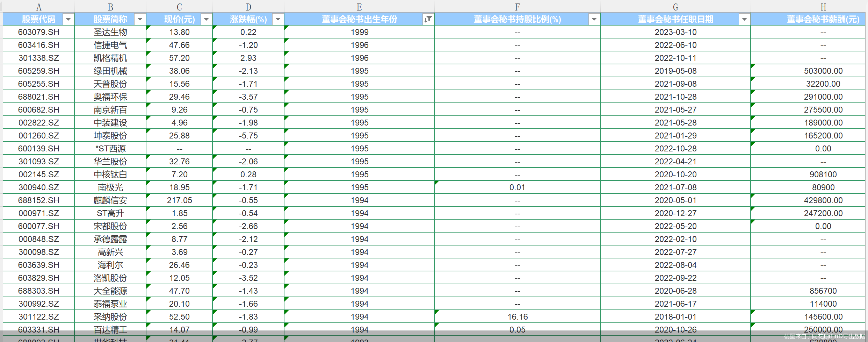This screenshot has width=868, height=342.
Task: Click the column H header letter
Action: (823, 7)
